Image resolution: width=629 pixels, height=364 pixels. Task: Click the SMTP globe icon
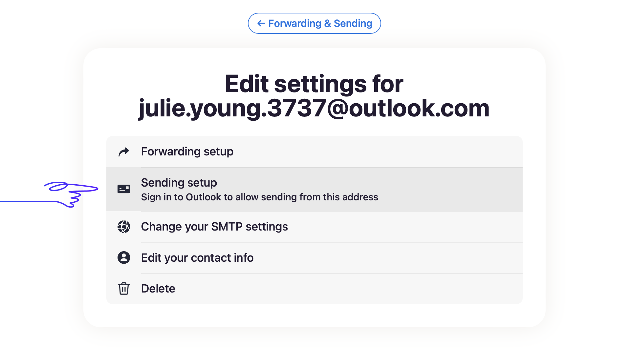[124, 227]
